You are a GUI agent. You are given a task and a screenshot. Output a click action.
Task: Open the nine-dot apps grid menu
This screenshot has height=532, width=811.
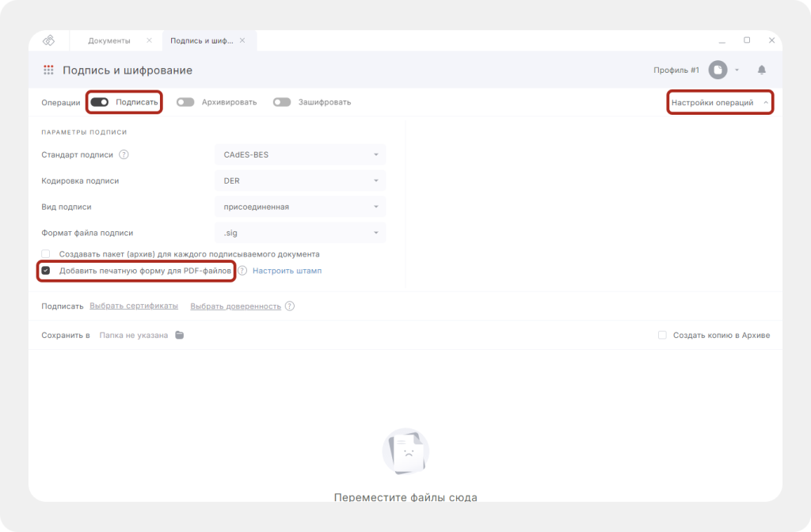point(48,70)
